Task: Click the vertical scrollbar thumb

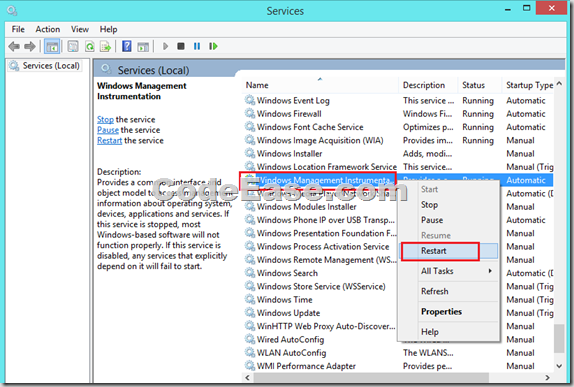Action: pos(559,338)
